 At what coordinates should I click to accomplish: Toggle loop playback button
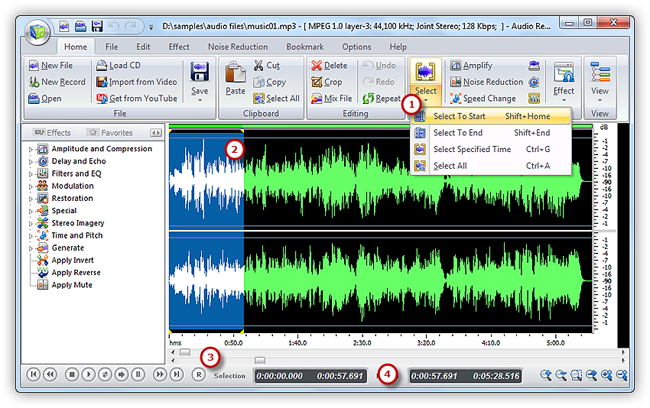click(105, 375)
